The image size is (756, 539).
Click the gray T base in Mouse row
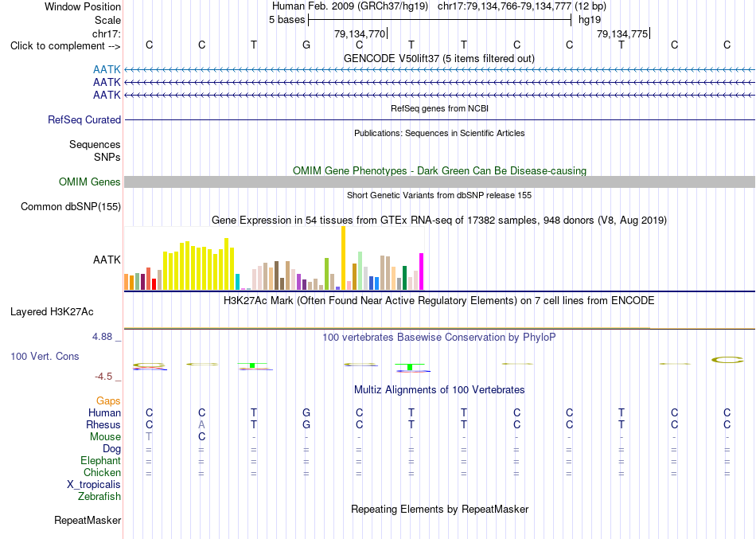(x=149, y=437)
